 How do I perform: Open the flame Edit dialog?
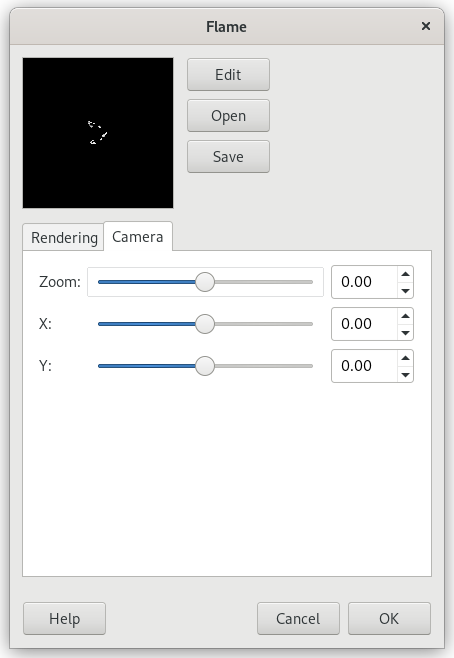[228, 75]
